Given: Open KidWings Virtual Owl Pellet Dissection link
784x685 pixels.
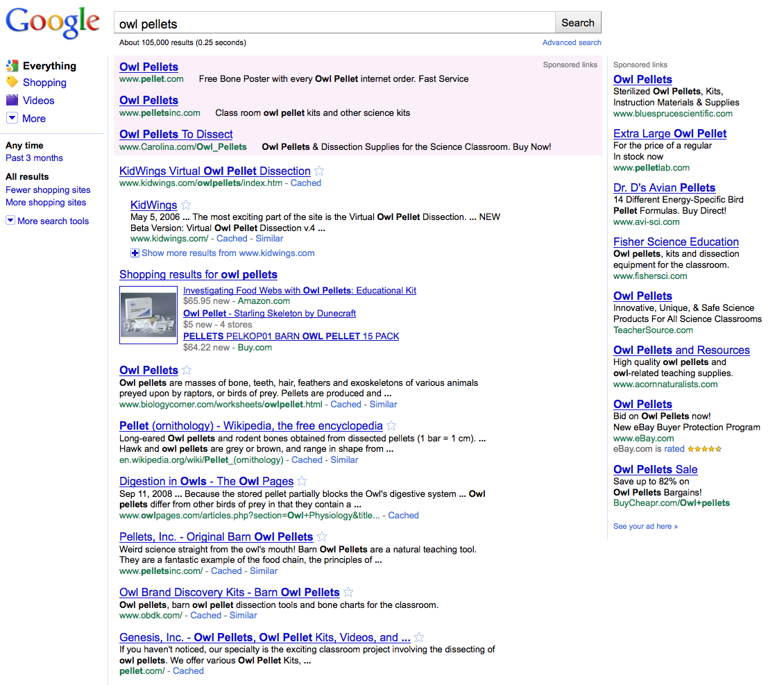Looking at the screenshot, I should pos(215,171).
